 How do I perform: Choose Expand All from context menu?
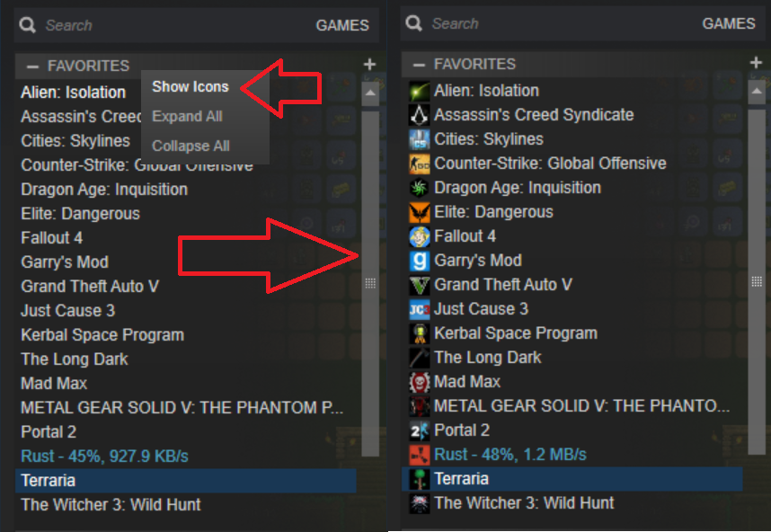(187, 117)
